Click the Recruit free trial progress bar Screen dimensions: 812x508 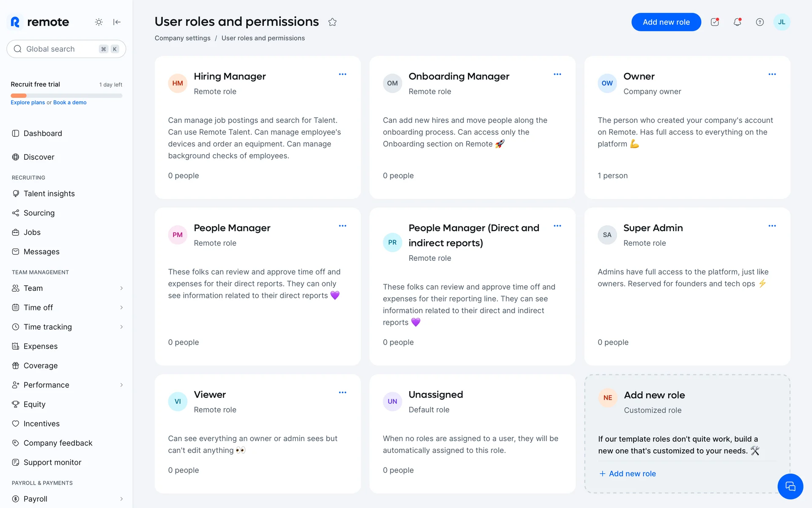point(66,96)
